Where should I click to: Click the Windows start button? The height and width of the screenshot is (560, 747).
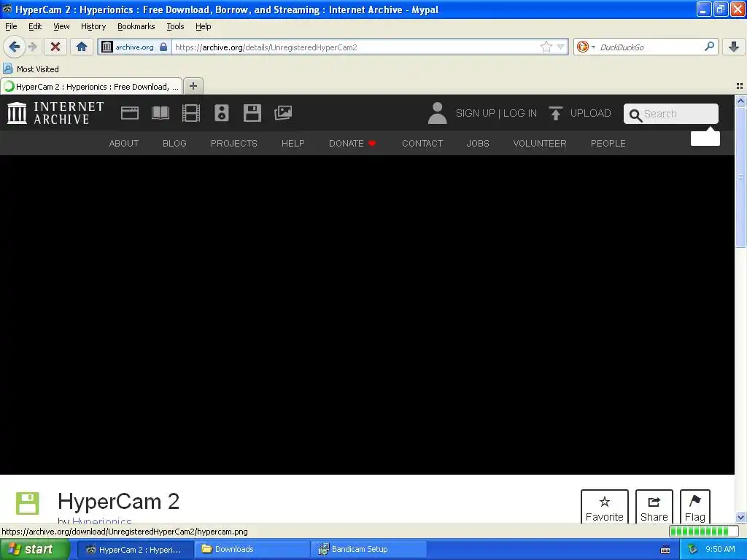[x=35, y=549]
